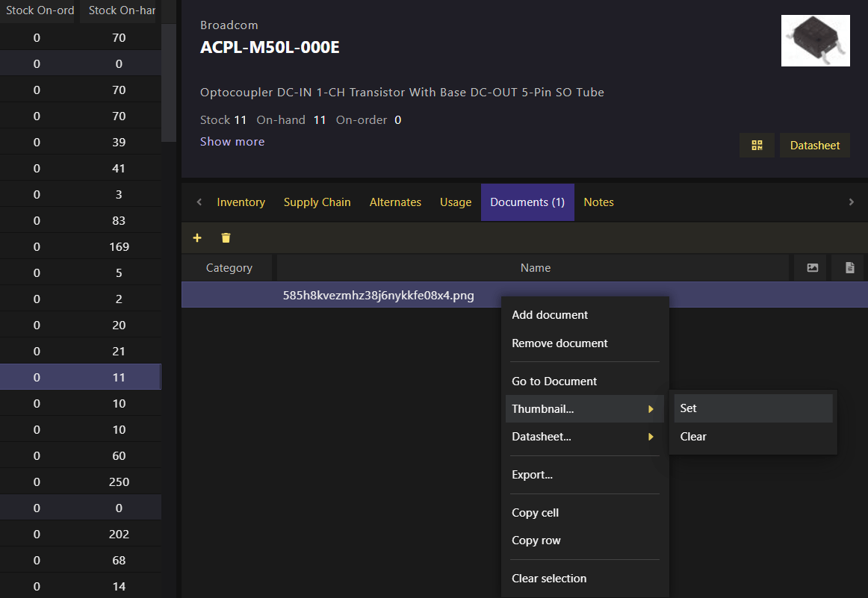This screenshot has width=868, height=598.
Task: Click the selected on-hand cell showing 11
Action: pyautogui.click(x=119, y=377)
